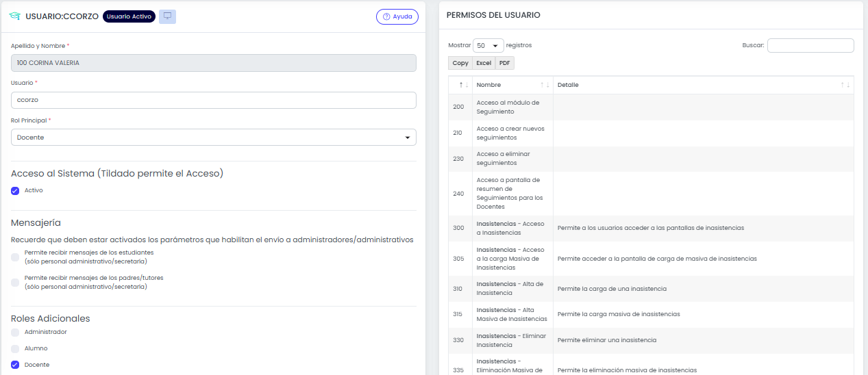Copy the permissions table
The height and width of the screenshot is (375, 868).
pyautogui.click(x=460, y=63)
